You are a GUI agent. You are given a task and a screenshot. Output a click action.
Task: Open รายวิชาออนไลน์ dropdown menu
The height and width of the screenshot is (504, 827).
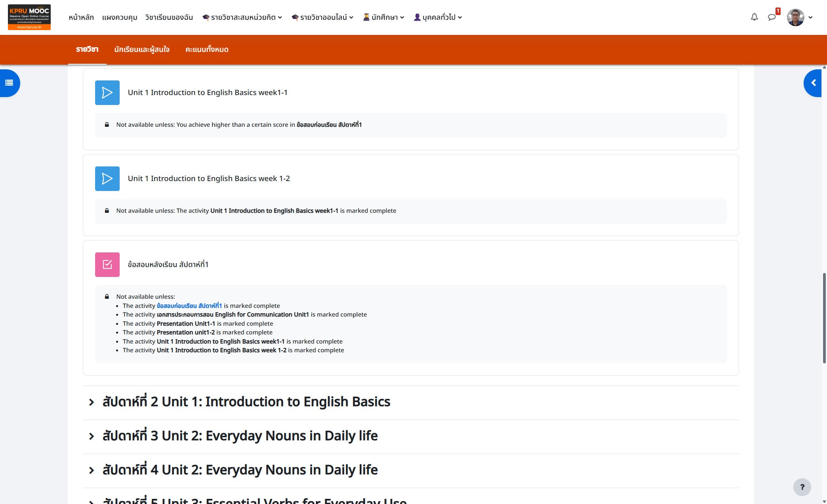coord(322,17)
